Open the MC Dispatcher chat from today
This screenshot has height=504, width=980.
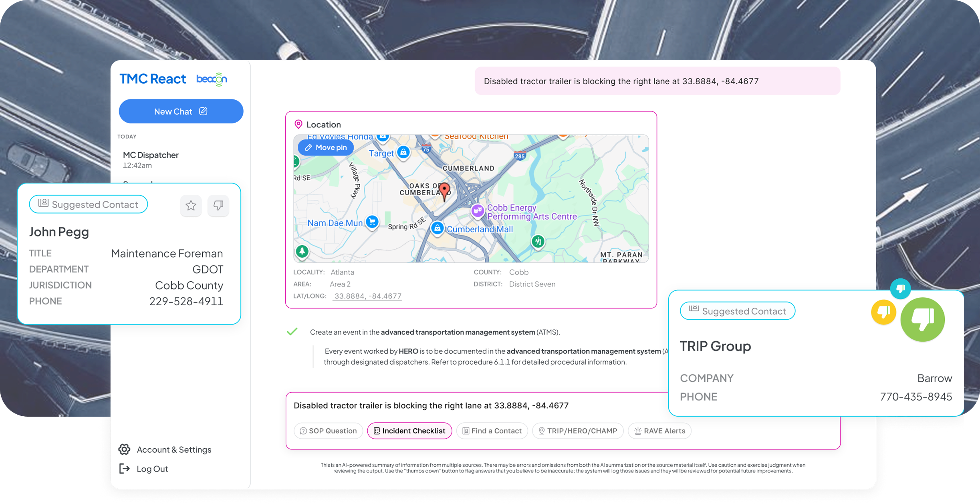pos(151,159)
